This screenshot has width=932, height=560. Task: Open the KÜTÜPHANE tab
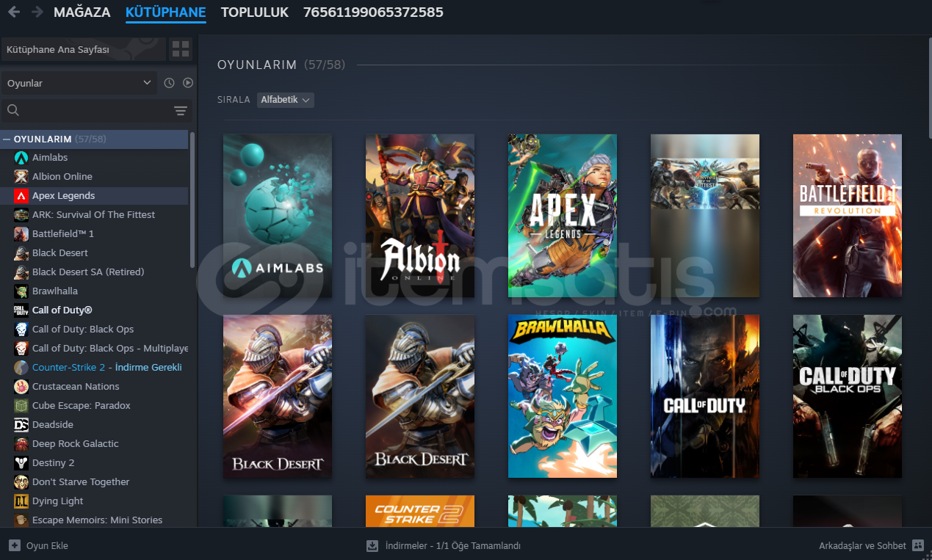(166, 12)
